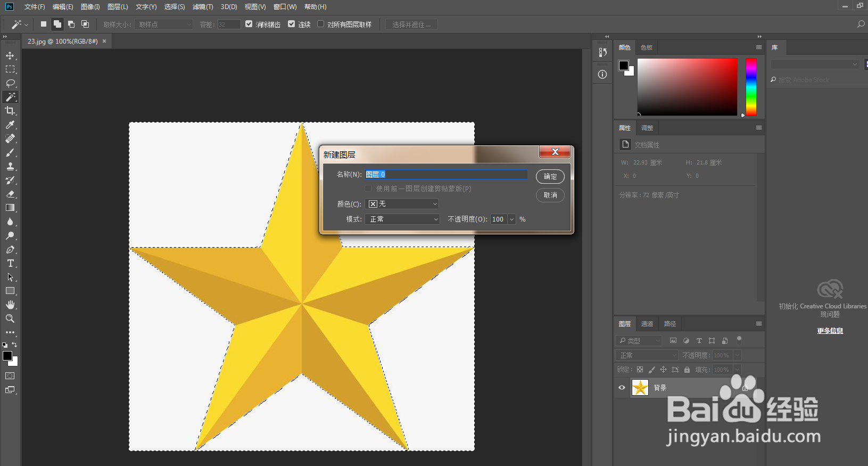Confirm the New Layer dialog with 确定

(x=550, y=176)
